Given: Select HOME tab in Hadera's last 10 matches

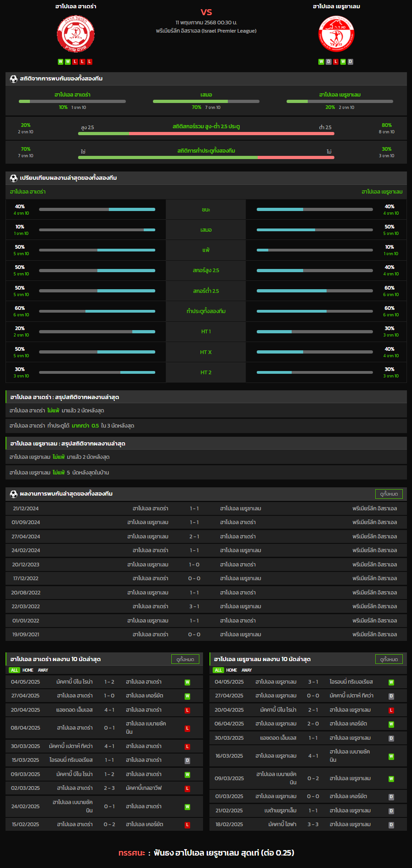Looking at the screenshot, I should [28, 670].
